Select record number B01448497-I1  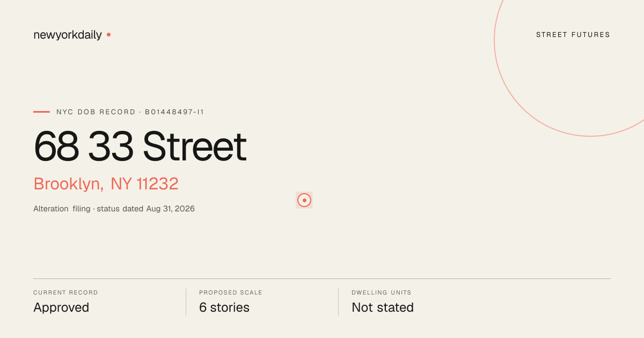coord(174,112)
